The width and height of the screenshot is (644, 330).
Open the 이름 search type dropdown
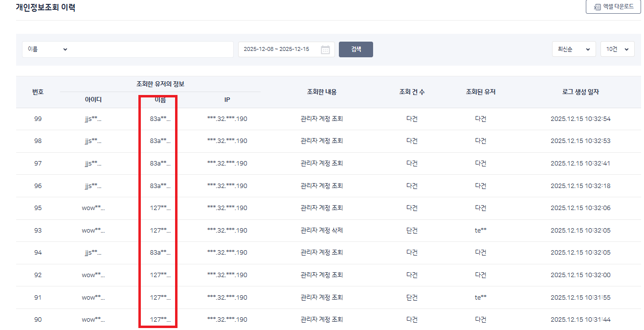(47, 49)
